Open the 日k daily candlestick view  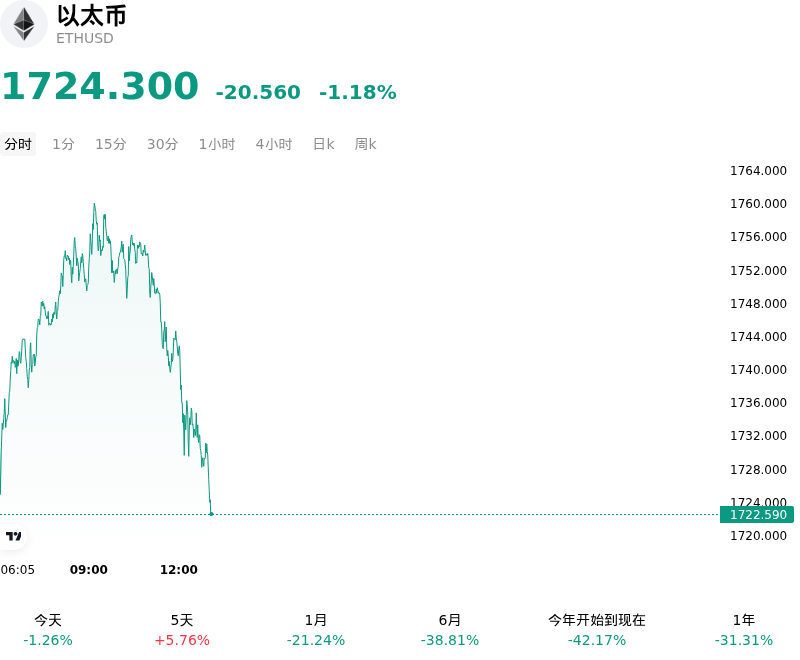[323, 144]
